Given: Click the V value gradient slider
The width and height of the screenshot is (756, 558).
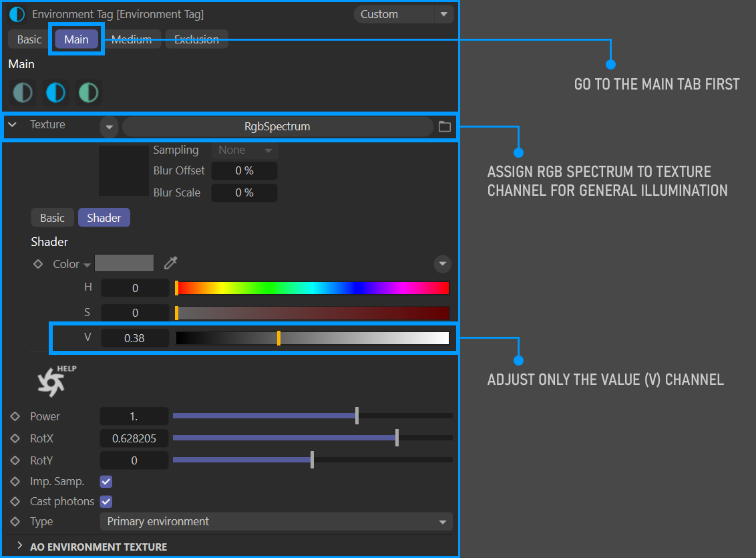Looking at the screenshot, I should [x=312, y=338].
